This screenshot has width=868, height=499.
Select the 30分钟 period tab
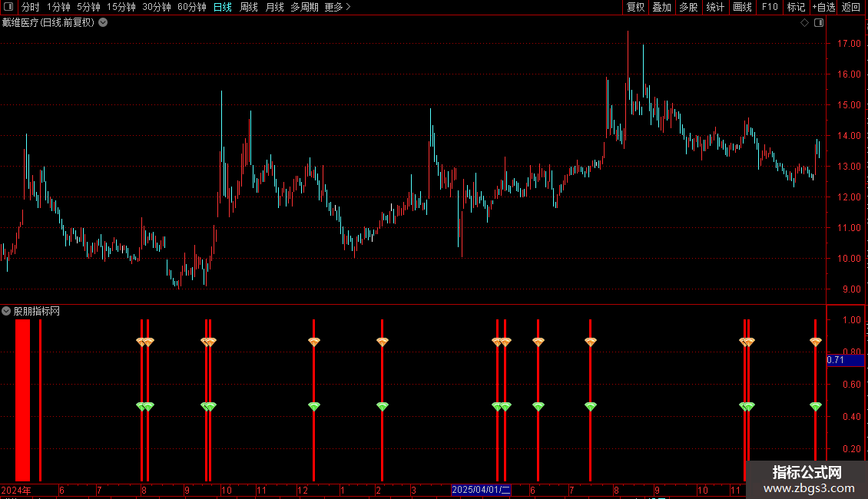(156, 7)
